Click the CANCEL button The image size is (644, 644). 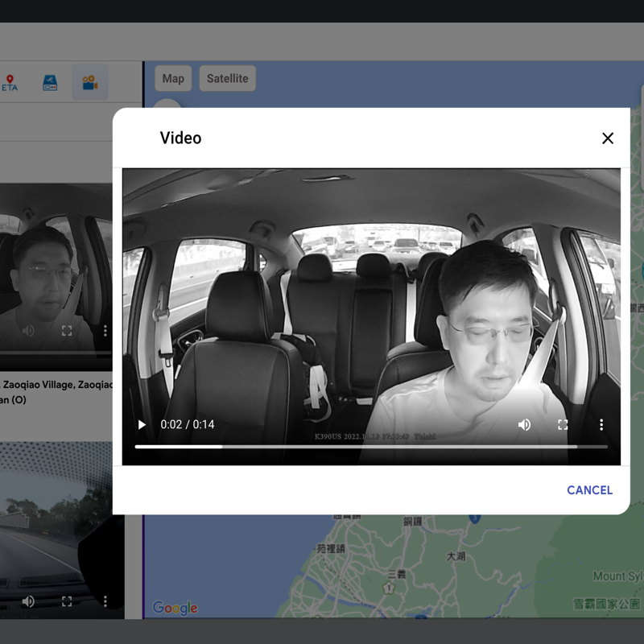tap(589, 489)
